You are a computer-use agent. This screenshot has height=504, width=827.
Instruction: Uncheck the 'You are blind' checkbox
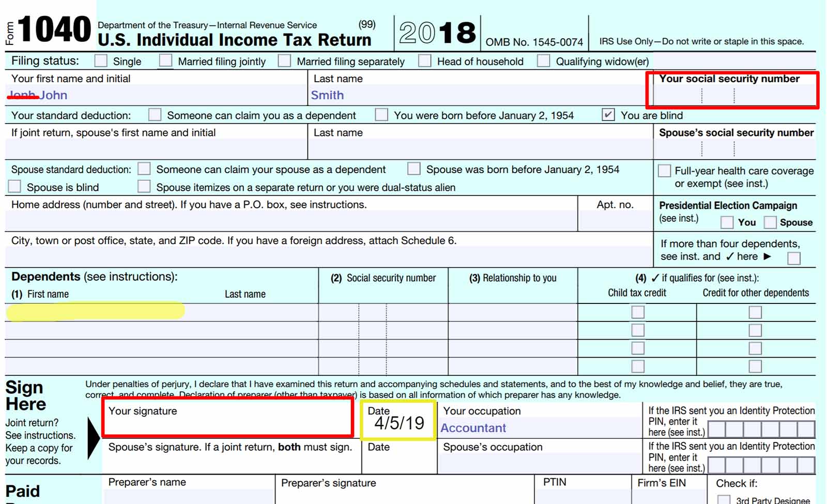608,114
